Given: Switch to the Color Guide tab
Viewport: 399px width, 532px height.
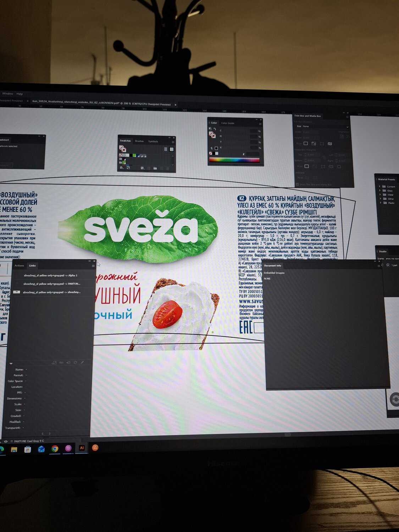Looking at the screenshot, I should pyautogui.click(x=228, y=123).
